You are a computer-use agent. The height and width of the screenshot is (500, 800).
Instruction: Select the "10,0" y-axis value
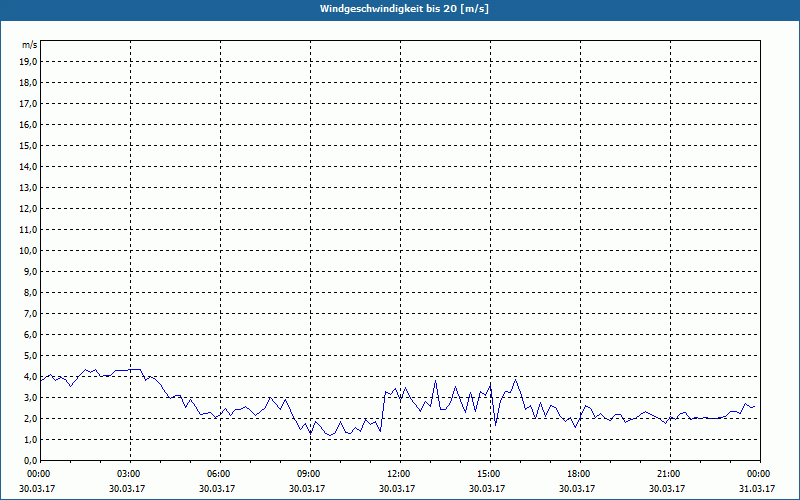tap(28, 251)
